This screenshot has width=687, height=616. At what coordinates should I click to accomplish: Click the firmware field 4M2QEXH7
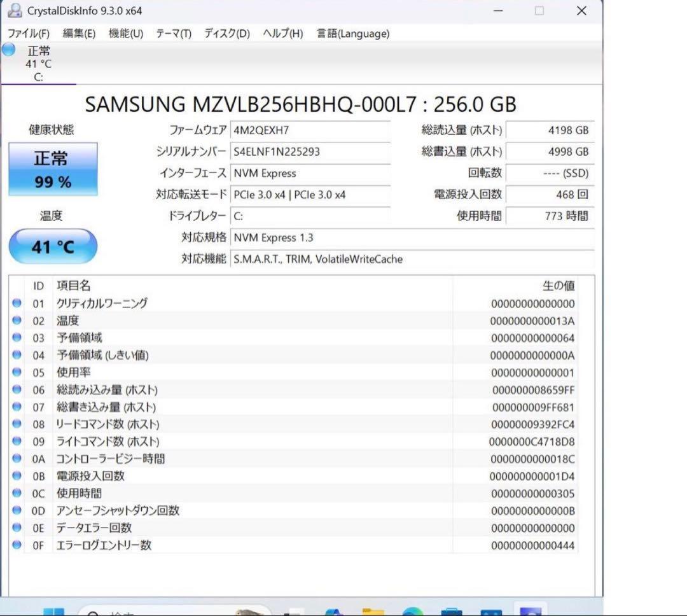pos(310,130)
